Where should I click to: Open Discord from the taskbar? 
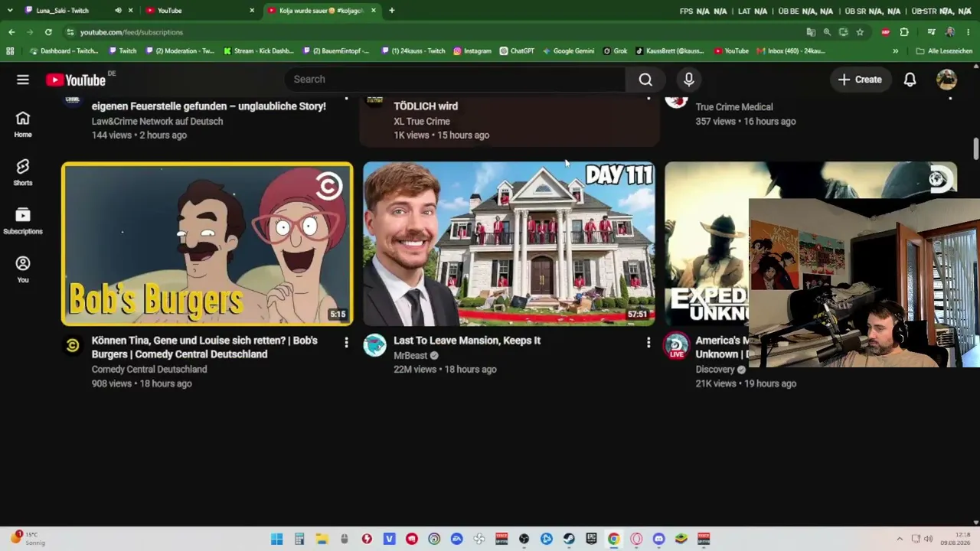(658, 539)
